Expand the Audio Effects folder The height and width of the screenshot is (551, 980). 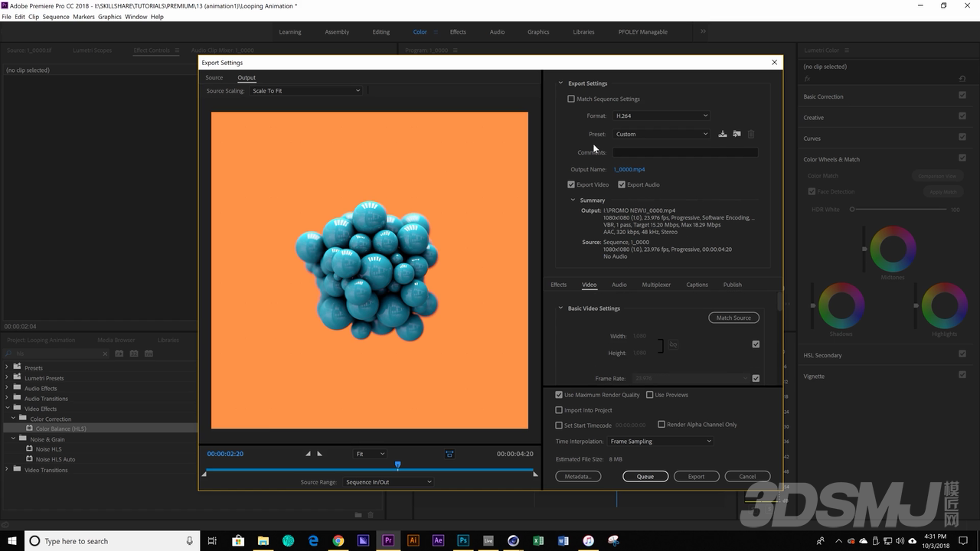coord(7,388)
